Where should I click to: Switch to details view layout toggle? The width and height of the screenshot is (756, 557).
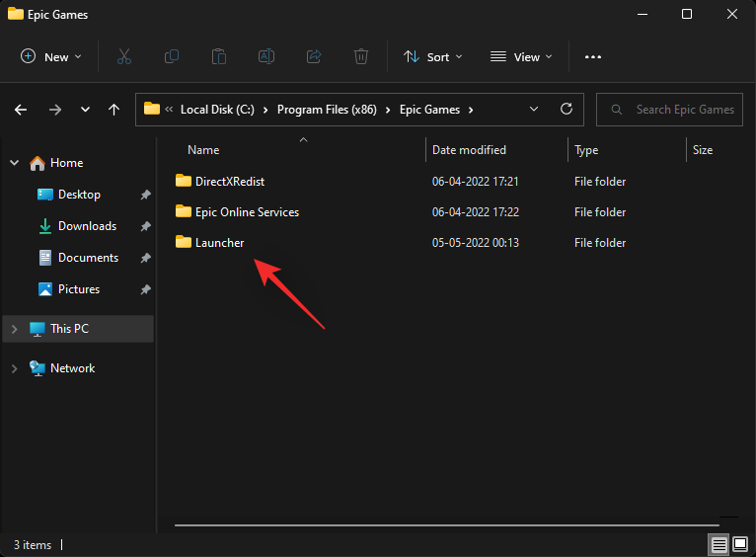tap(718, 544)
